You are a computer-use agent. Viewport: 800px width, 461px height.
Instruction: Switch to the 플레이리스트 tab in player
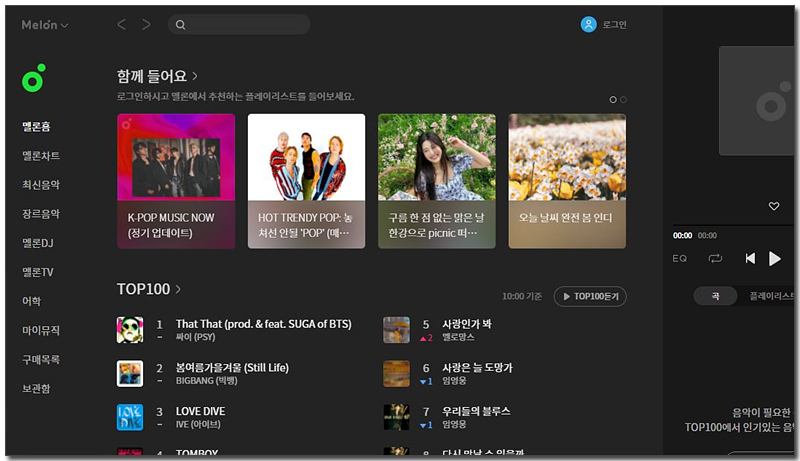[771, 296]
